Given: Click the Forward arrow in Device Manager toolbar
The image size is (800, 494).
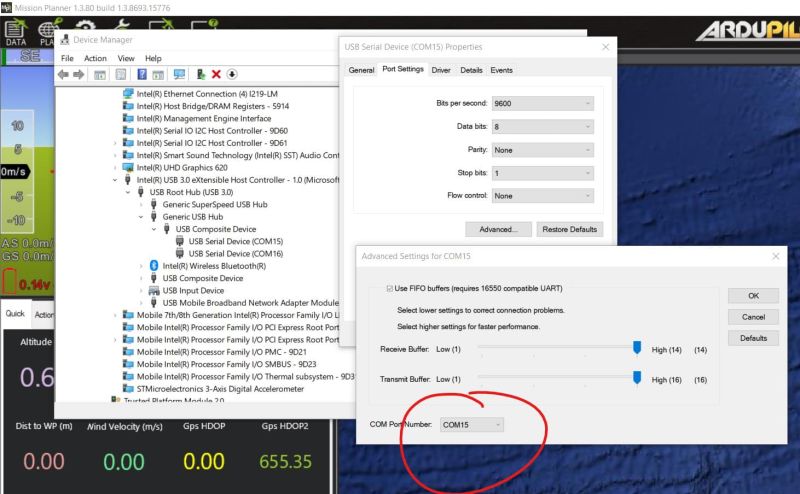Looking at the screenshot, I should [x=79, y=75].
